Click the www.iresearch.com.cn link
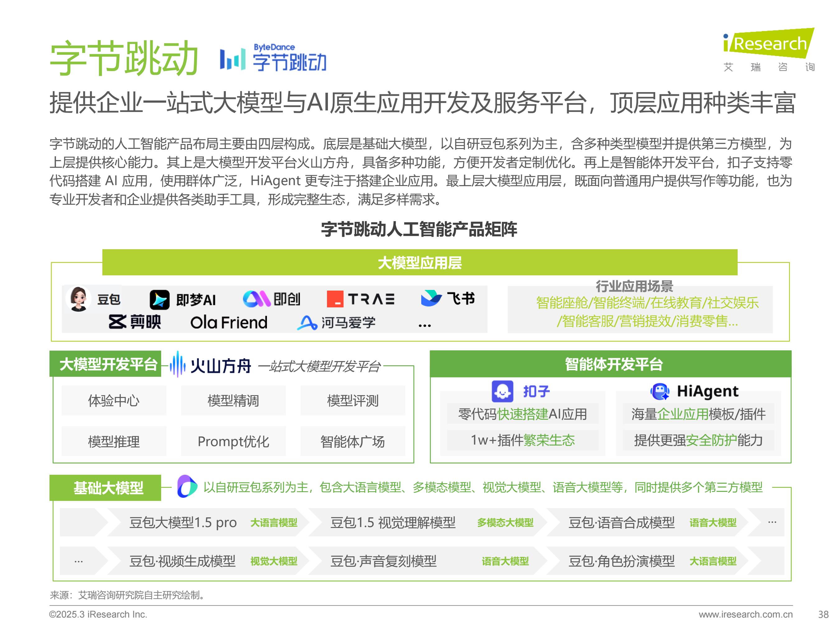This screenshot has height=630, width=840. point(745,614)
